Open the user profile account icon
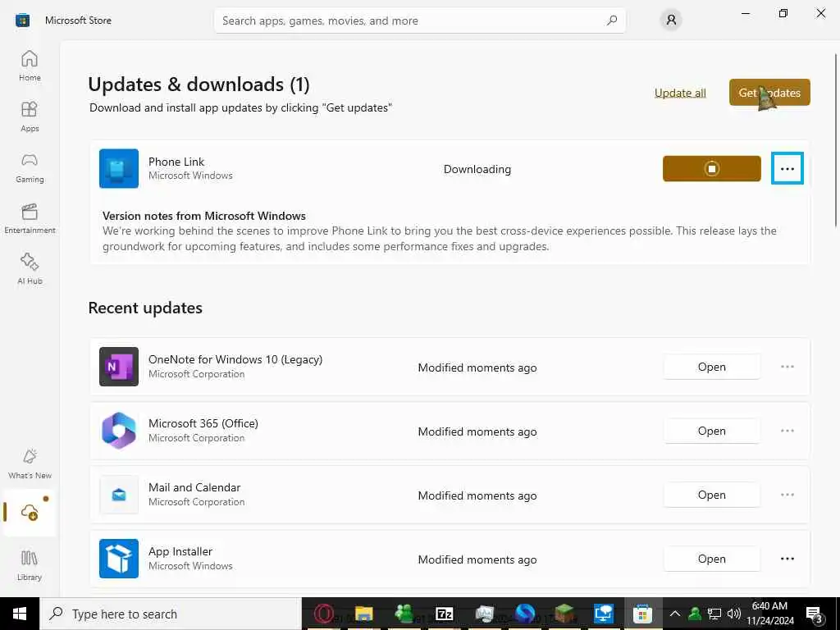 pos(671,21)
